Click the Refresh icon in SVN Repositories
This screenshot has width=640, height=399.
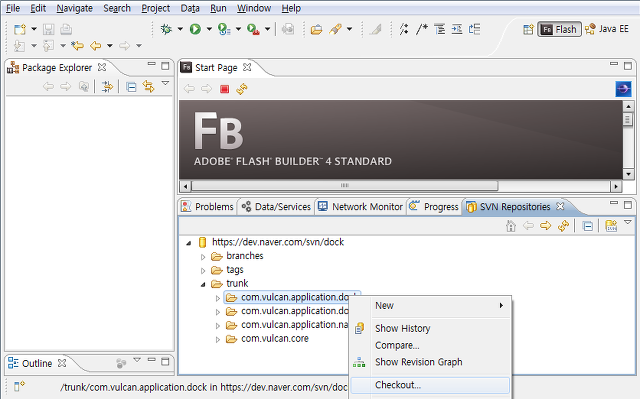pos(563,226)
